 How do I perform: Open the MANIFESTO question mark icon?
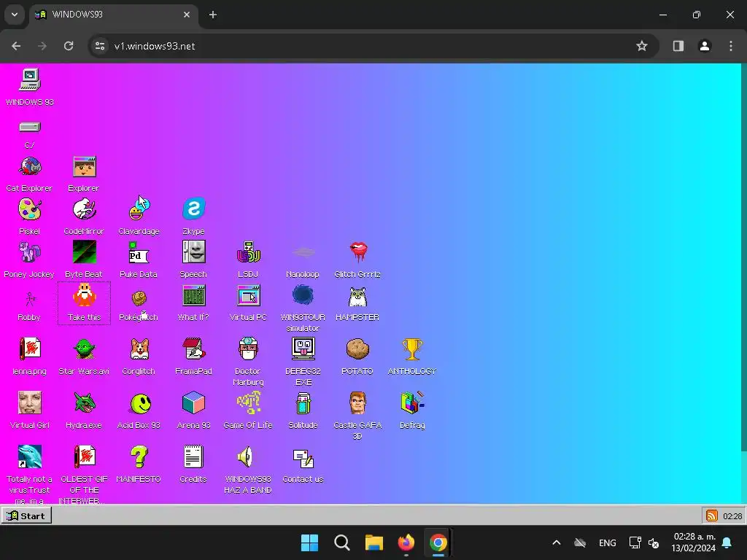click(139, 456)
